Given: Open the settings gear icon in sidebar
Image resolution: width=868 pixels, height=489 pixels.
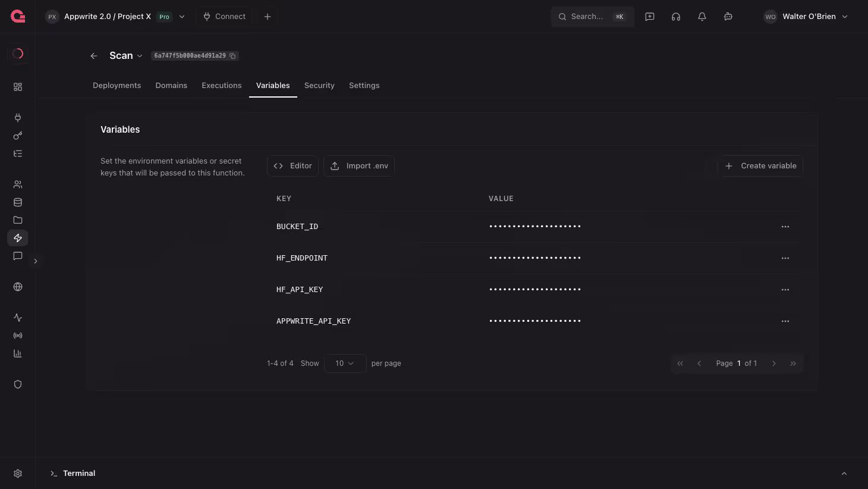Looking at the screenshot, I should [x=18, y=474].
